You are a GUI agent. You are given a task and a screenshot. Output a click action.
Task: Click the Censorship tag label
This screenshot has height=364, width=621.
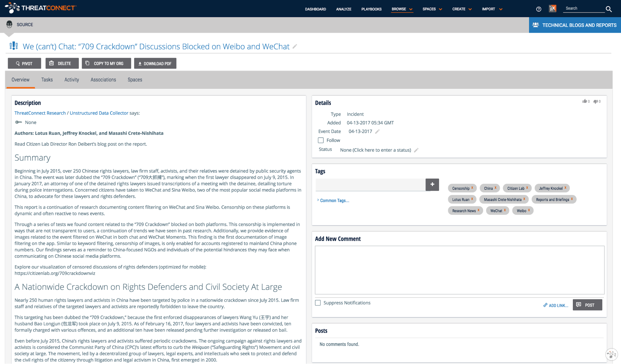pyautogui.click(x=461, y=188)
